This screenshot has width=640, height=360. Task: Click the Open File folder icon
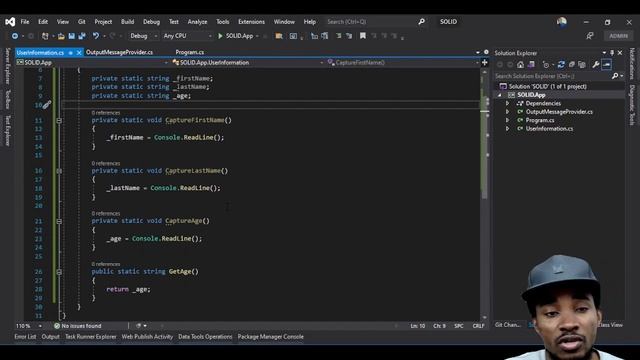point(61,36)
